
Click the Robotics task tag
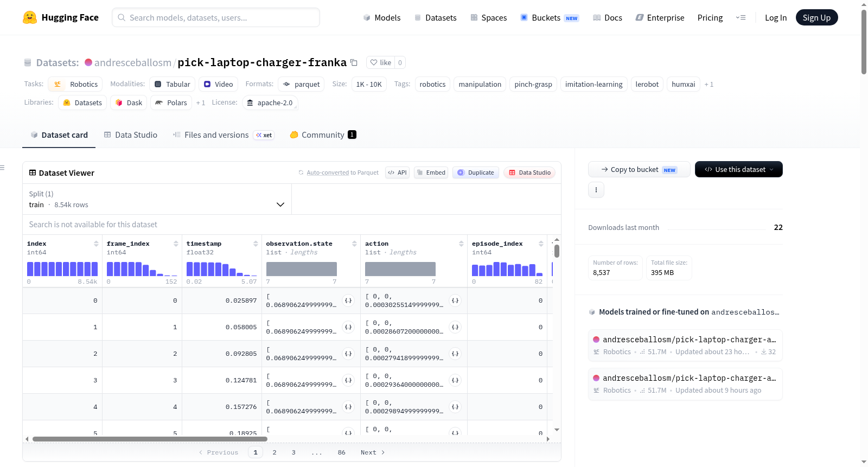point(76,84)
